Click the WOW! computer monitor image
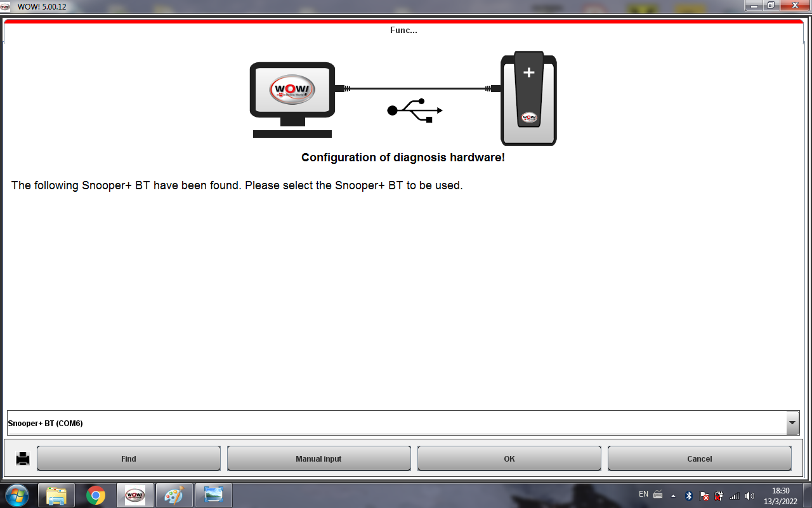The image size is (812, 508). pos(292,98)
